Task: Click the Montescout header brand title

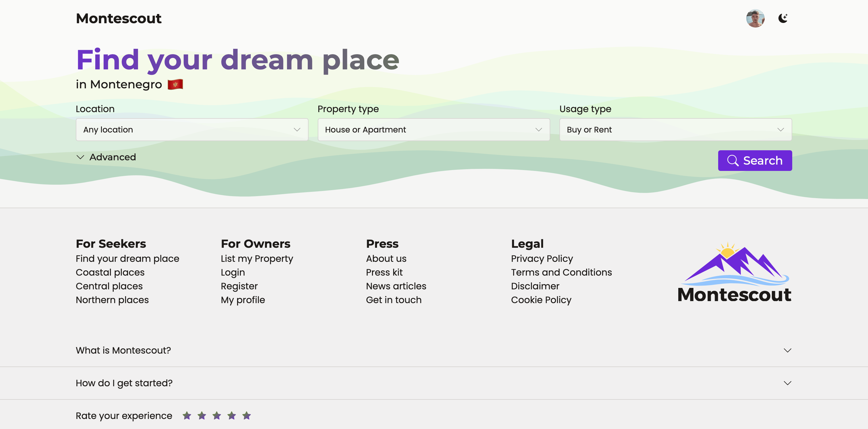Action: (x=119, y=19)
